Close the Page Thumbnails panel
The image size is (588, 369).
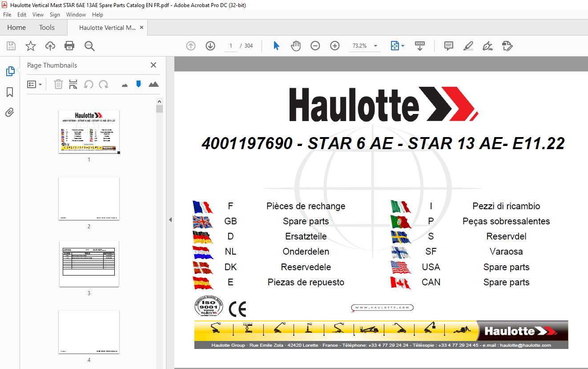(153, 65)
